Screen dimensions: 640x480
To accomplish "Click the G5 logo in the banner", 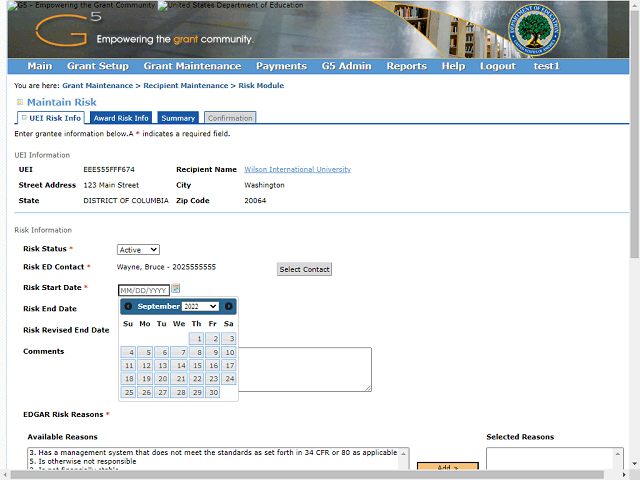I will click(67, 29).
